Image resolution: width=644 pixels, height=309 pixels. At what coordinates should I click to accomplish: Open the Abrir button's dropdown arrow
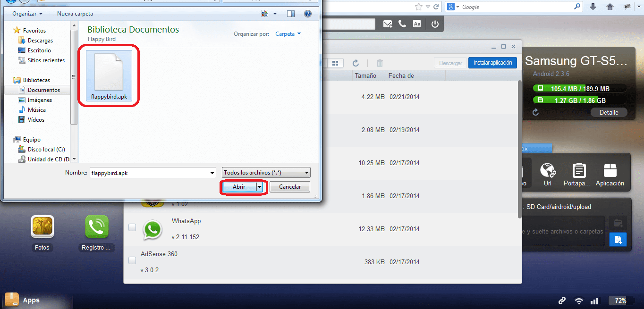pos(259,187)
